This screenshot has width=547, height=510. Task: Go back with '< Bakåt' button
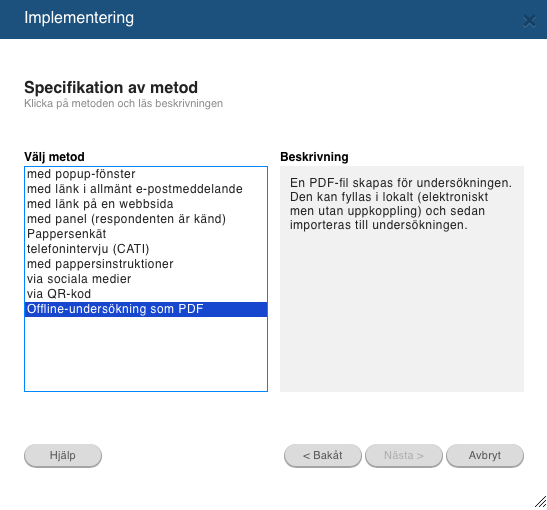tap(323, 455)
